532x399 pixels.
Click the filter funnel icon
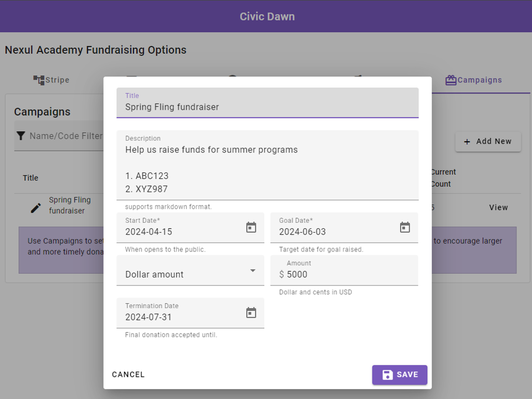[x=21, y=136]
